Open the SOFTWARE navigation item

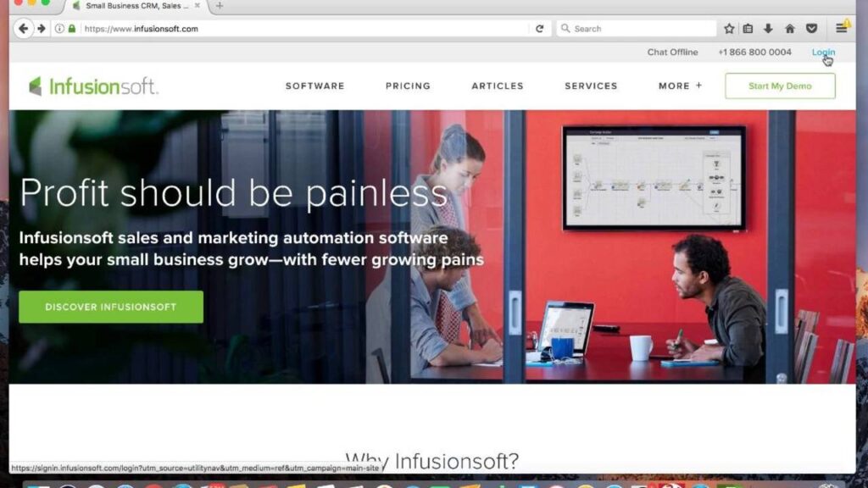point(315,86)
